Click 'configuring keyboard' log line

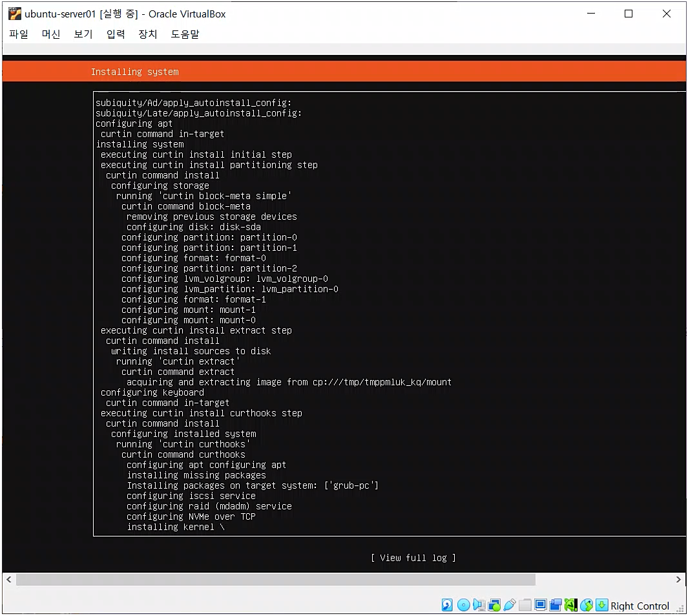(x=152, y=392)
